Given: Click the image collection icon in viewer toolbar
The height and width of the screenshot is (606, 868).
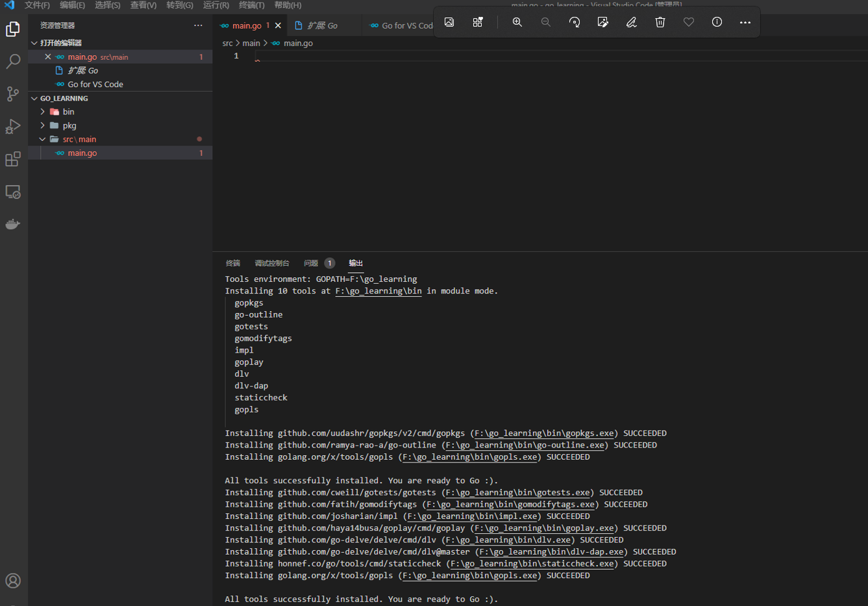Looking at the screenshot, I should click(x=449, y=22).
